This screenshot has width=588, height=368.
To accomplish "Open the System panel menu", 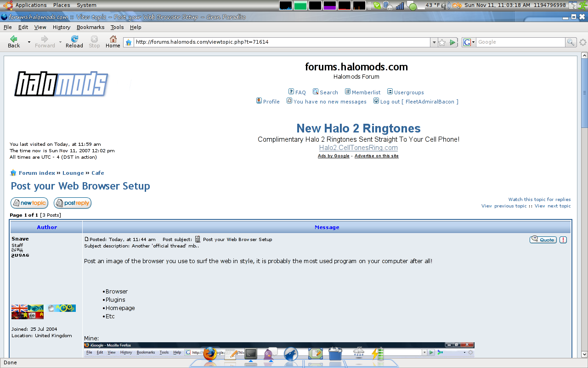I will pyautogui.click(x=86, y=5).
